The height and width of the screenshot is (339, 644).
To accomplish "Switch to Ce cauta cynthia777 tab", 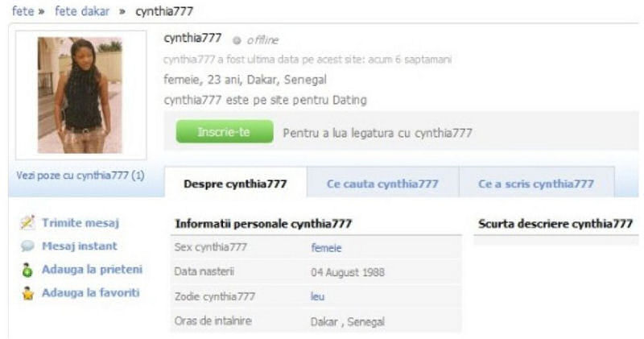I will (382, 184).
